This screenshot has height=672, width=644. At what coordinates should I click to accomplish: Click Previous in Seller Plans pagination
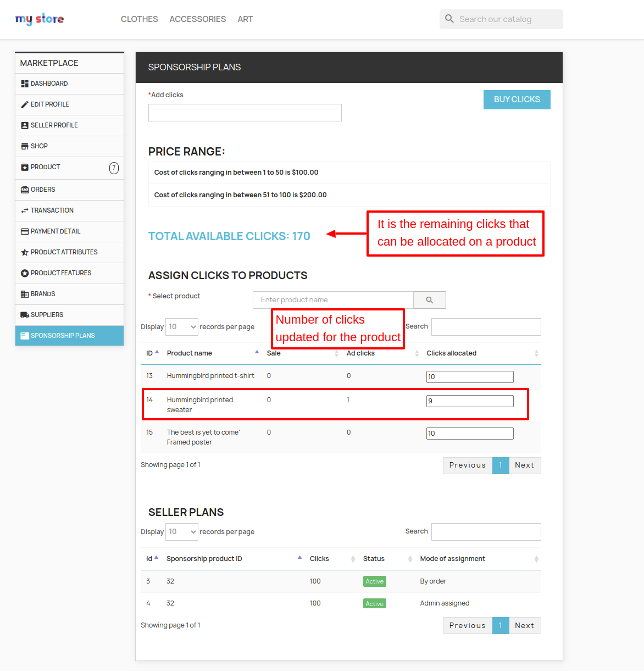468,626
